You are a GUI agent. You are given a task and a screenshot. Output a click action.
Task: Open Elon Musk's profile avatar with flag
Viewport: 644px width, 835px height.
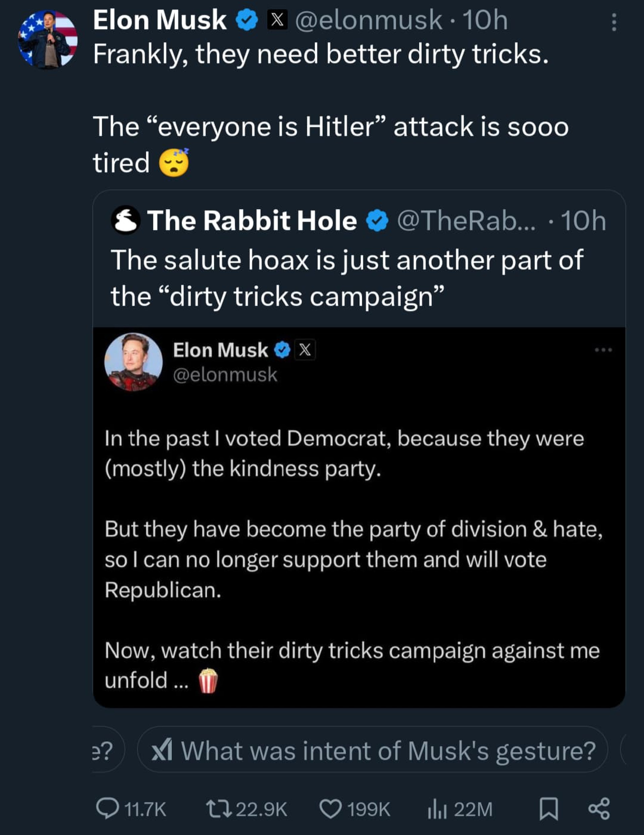[47, 40]
